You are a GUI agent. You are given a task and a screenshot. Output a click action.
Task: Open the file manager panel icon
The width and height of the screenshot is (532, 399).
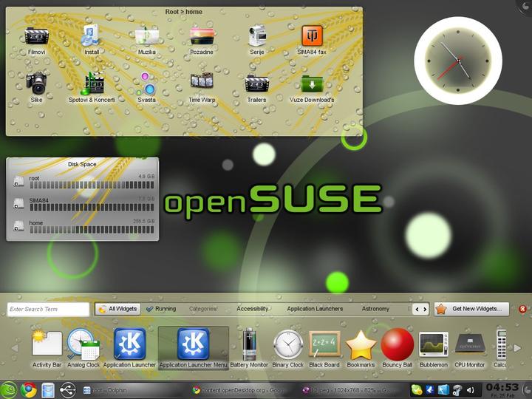pyautogui.click(x=48, y=390)
